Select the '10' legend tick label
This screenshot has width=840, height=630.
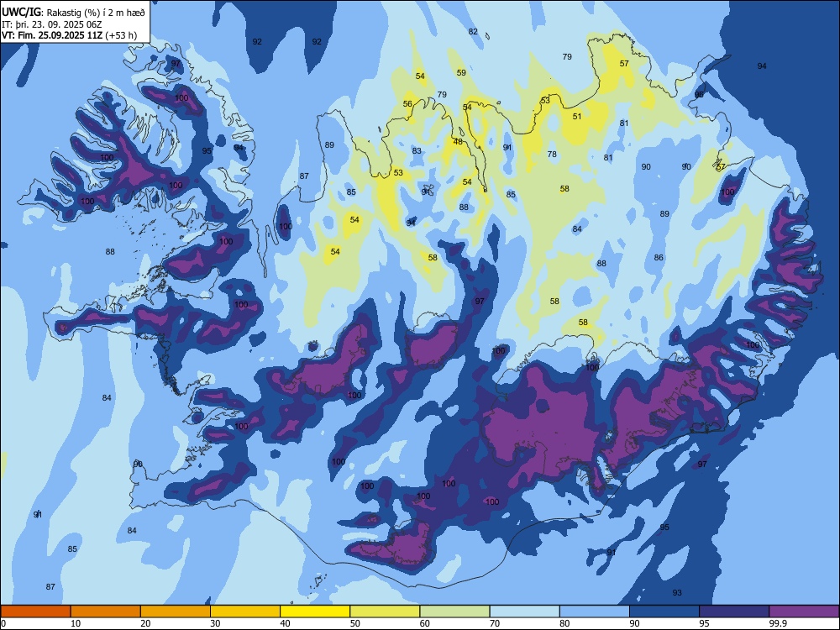click(76, 623)
